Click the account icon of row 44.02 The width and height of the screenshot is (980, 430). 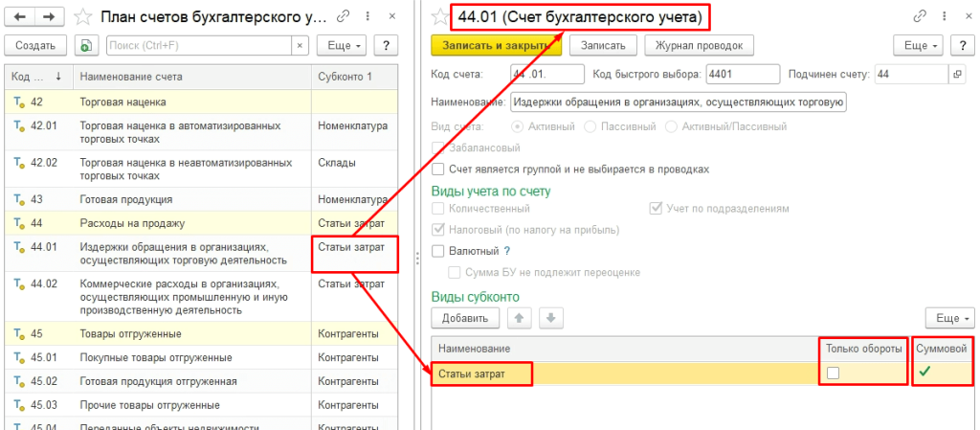(x=19, y=283)
